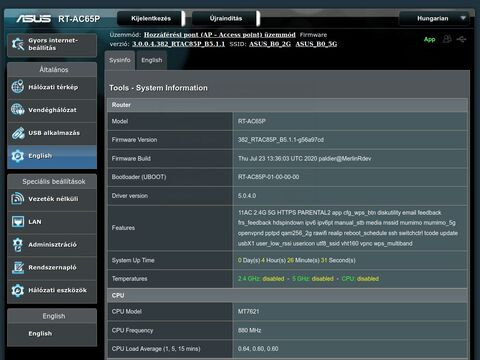Click the USB status icon in header
The height and width of the screenshot is (360, 480).
(x=462, y=39)
